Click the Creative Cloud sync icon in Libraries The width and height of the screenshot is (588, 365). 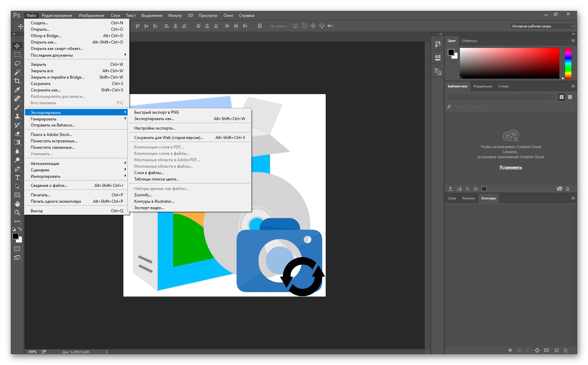pos(560,189)
